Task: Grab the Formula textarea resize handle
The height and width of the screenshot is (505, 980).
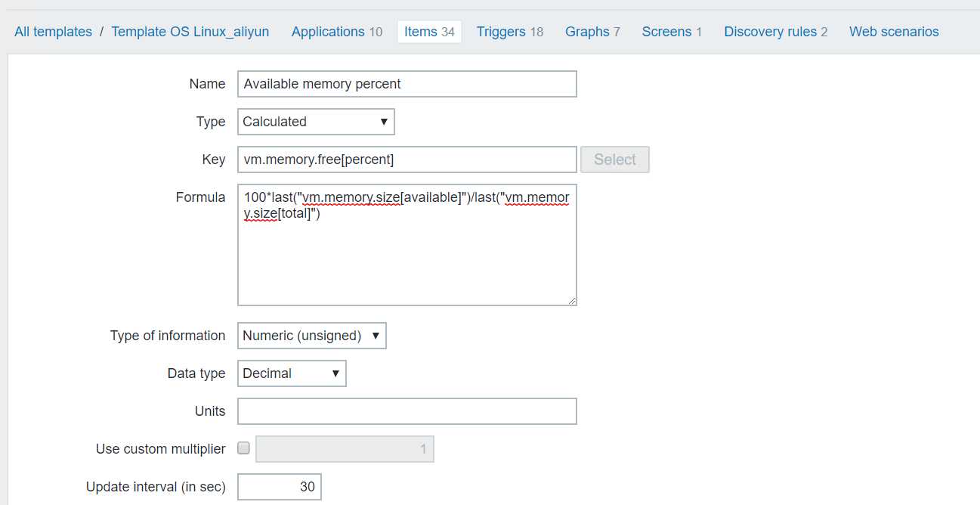Action: [x=572, y=301]
